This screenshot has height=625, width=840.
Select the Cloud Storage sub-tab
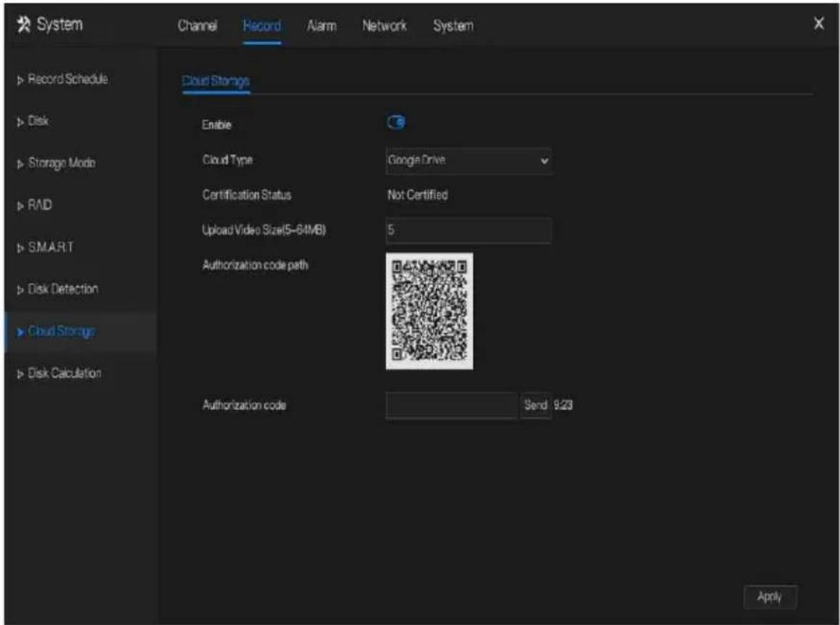point(216,81)
